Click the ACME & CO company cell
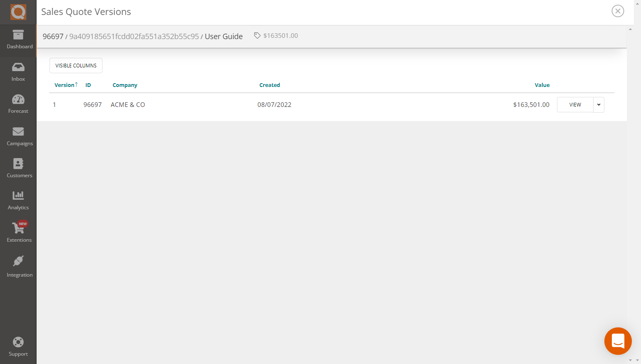 [128, 105]
